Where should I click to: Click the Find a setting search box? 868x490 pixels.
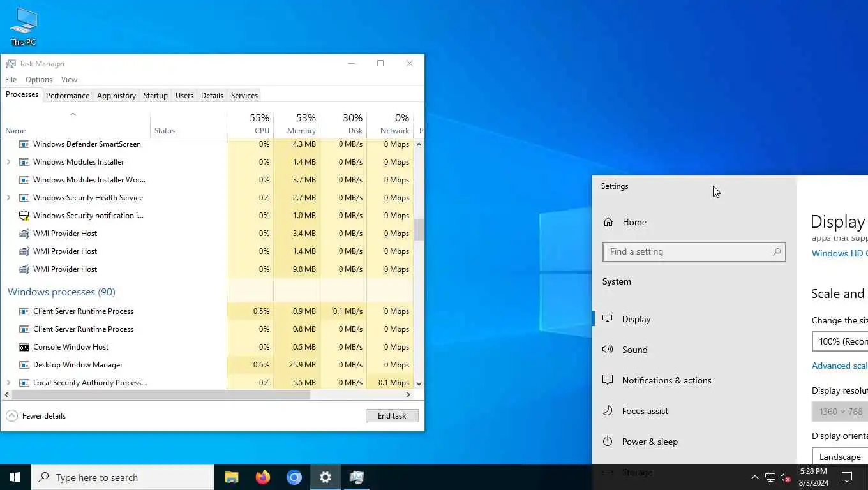694,251
